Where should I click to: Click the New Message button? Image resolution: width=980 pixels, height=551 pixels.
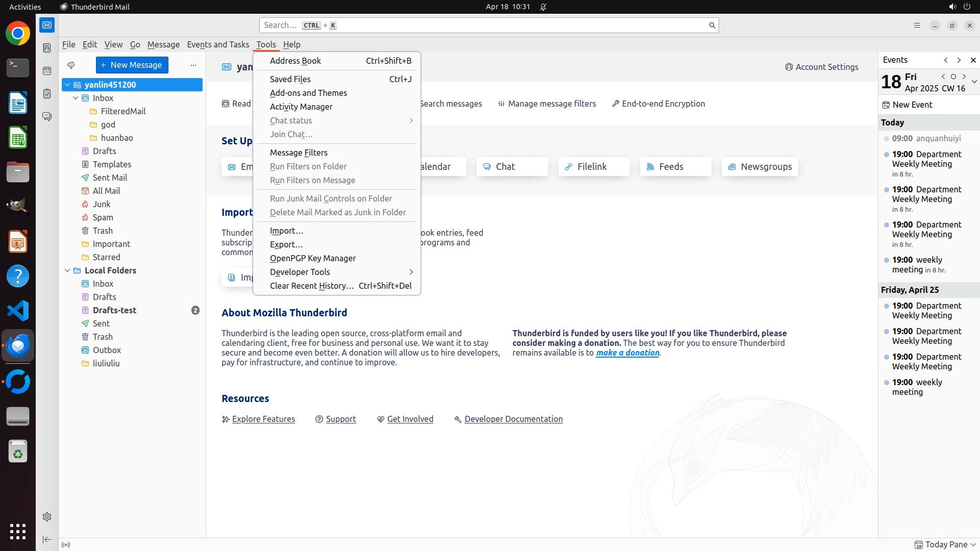point(132,65)
